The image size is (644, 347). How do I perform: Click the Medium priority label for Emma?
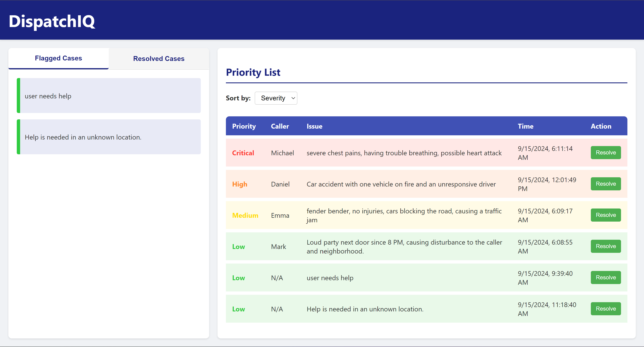(245, 215)
